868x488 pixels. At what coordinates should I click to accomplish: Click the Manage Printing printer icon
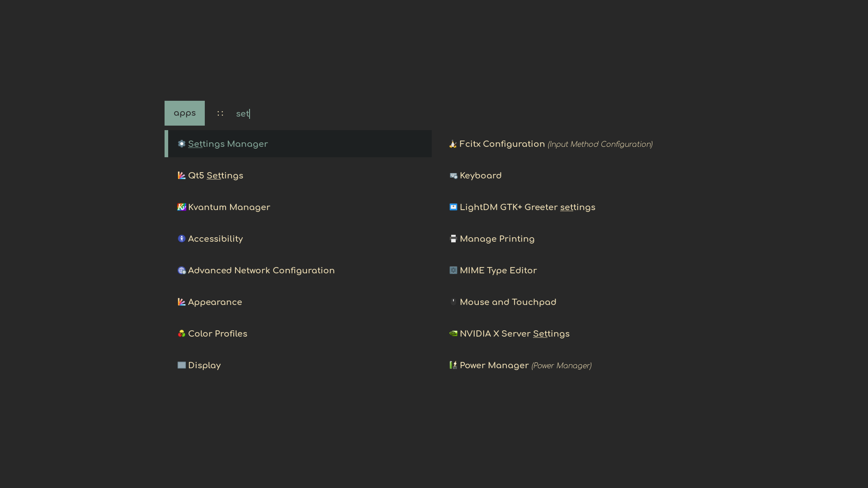[453, 239]
